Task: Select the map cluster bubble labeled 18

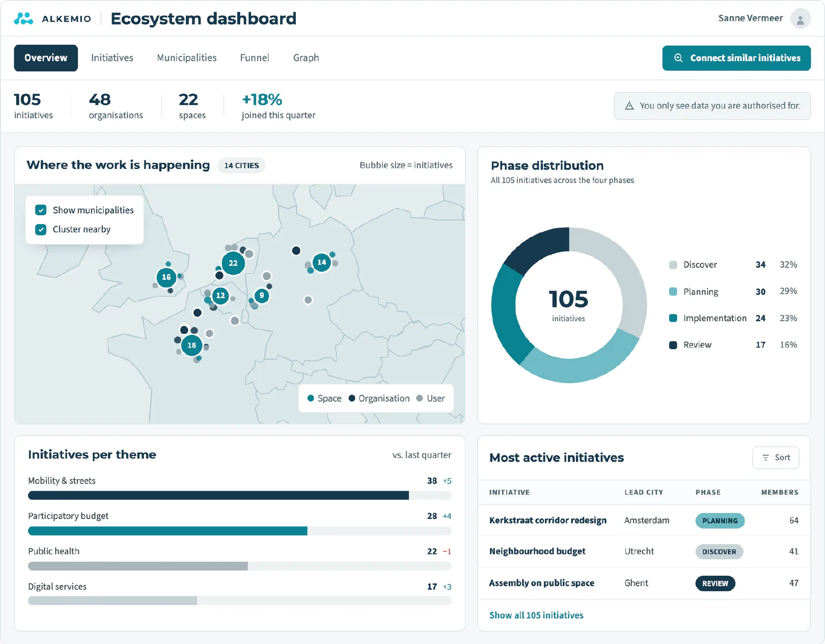Action: pos(192,345)
